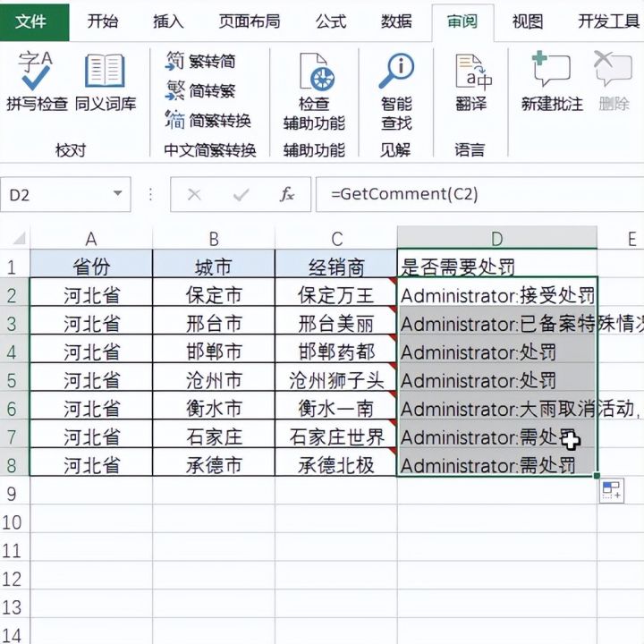Select cell 承德北极
Viewport: 644px width, 644px height.
tap(336, 462)
